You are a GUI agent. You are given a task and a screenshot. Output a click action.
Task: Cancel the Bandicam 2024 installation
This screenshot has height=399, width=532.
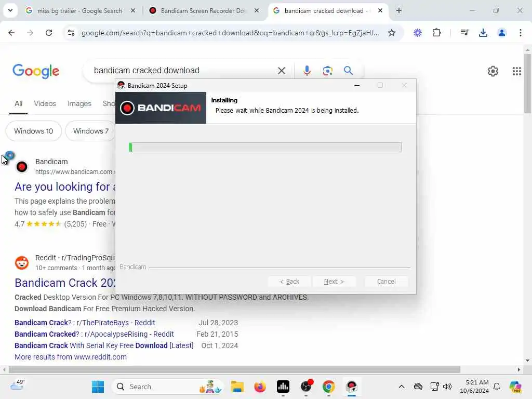[x=386, y=281]
